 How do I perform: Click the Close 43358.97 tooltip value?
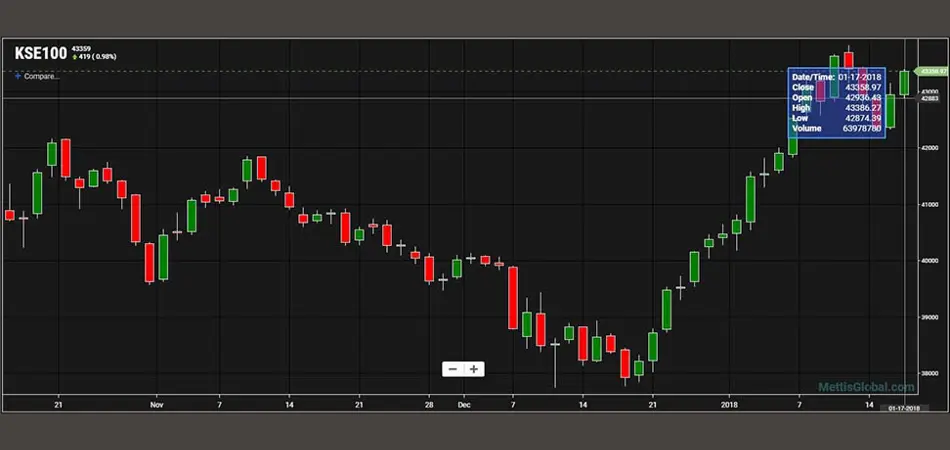(x=863, y=88)
